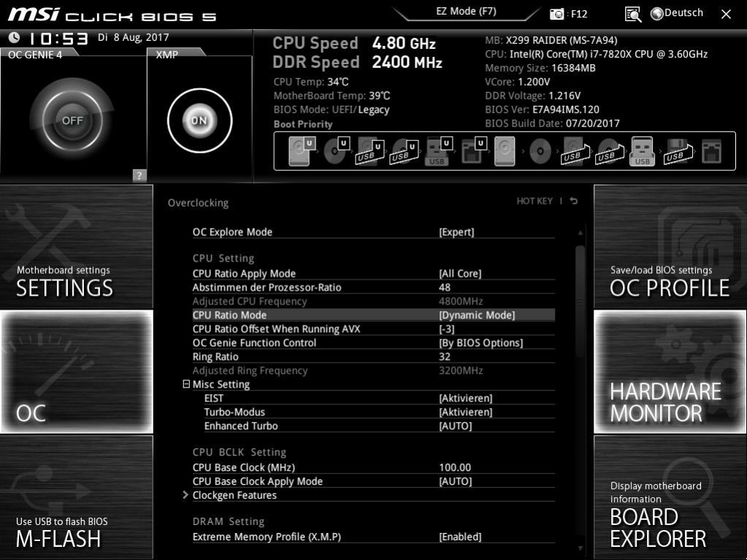Open the OC PROFILE panel
The image size is (747, 560).
(x=670, y=247)
